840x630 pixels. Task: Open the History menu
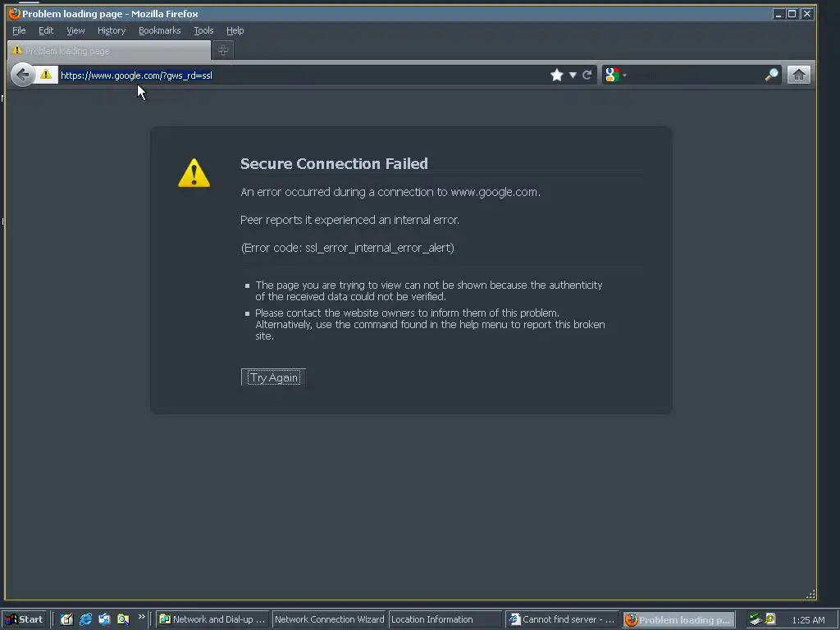[112, 30]
